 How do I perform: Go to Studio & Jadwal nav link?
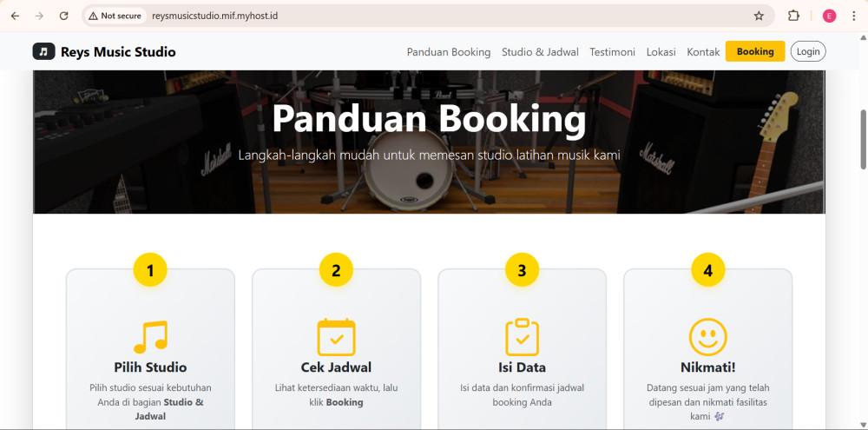540,51
